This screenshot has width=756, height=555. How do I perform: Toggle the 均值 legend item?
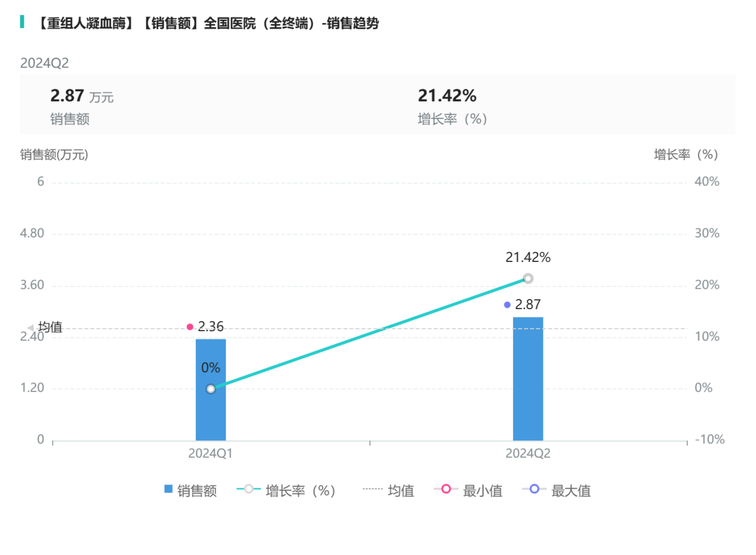click(x=388, y=491)
